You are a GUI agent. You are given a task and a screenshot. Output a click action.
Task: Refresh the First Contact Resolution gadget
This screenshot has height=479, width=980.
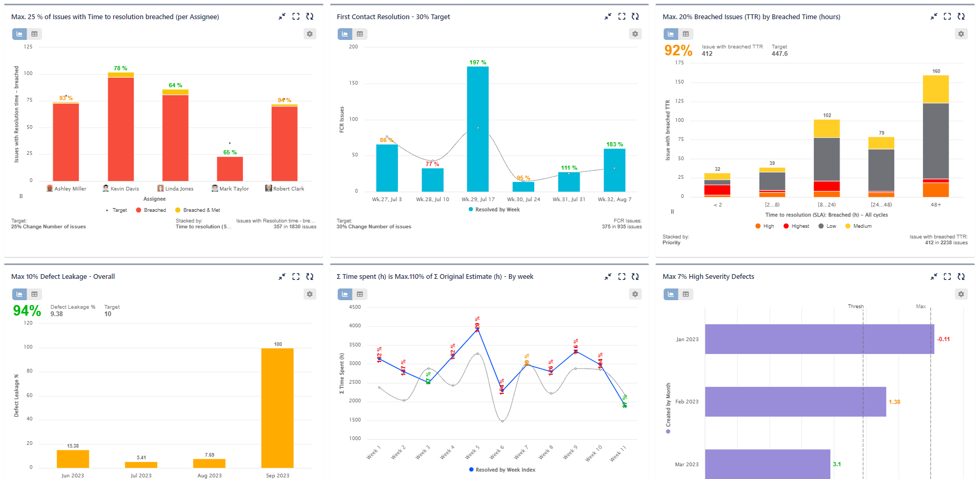pyautogui.click(x=635, y=16)
